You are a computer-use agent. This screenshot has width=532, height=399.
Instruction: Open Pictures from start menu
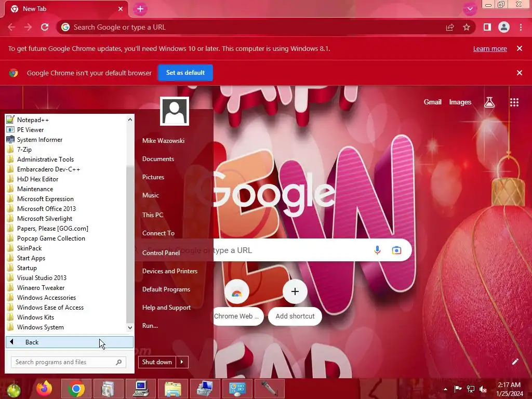pyautogui.click(x=153, y=177)
